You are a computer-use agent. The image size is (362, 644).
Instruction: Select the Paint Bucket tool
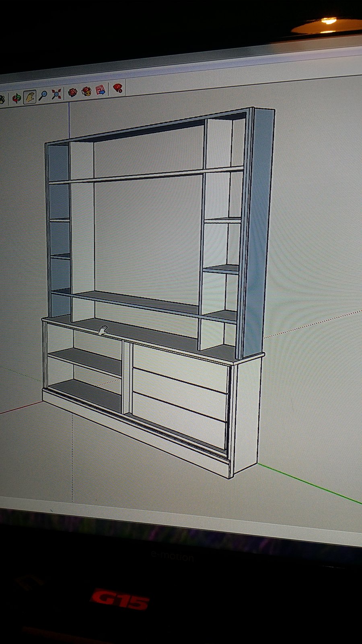click(2, 99)
